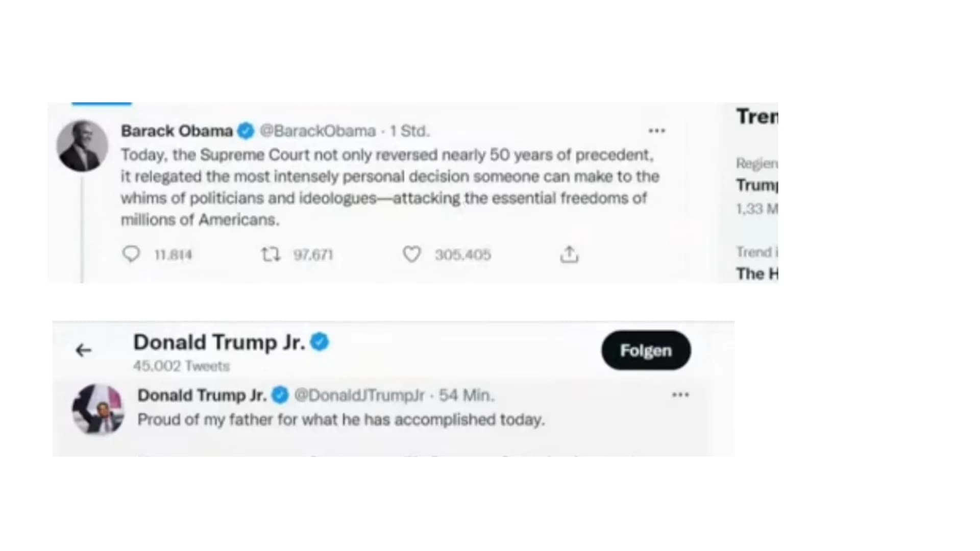The width and height of the screenshot is (980, 551).
Task: Go back using the left arrow
Action: click(x=83, y=350)
